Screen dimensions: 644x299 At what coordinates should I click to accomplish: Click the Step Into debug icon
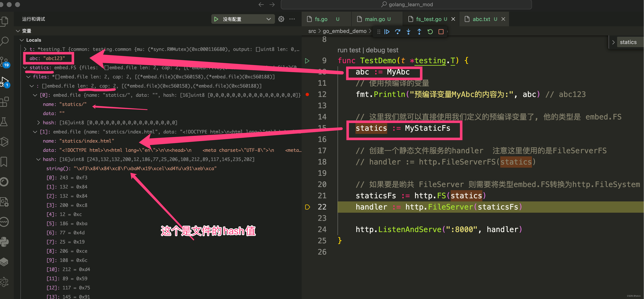click(x=408, y=32)
